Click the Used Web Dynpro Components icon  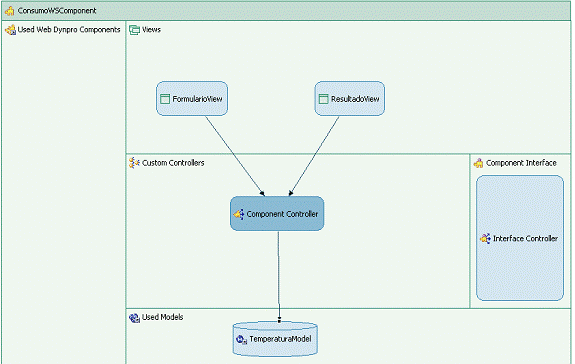11,30
